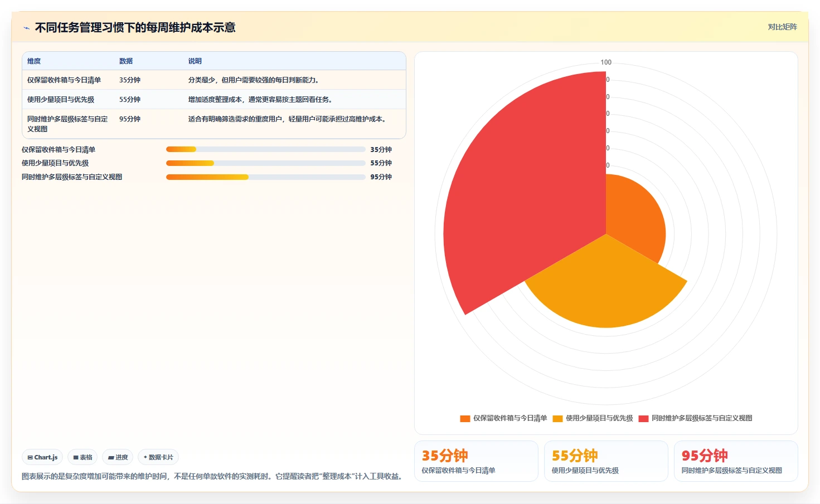The width and height of the screenshot is (820, 504).
Task: Open the 55分钟 data card
Action: (606, 461)
